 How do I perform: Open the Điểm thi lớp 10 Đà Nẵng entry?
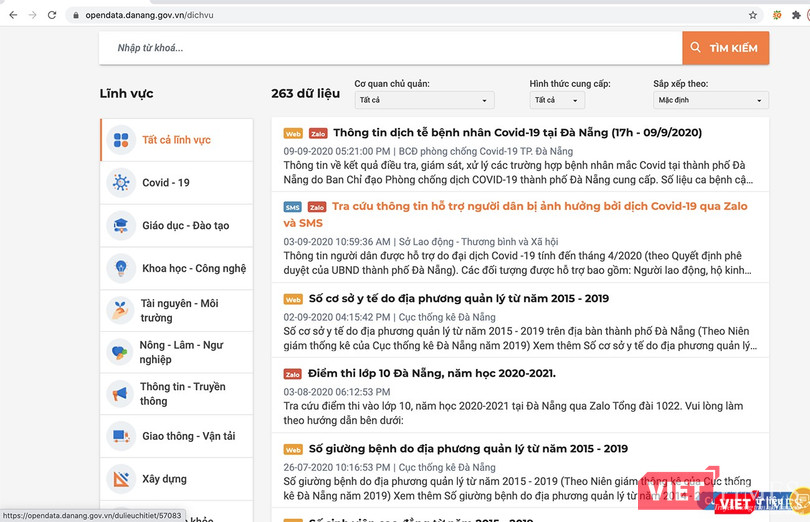[x=432, y=374]
